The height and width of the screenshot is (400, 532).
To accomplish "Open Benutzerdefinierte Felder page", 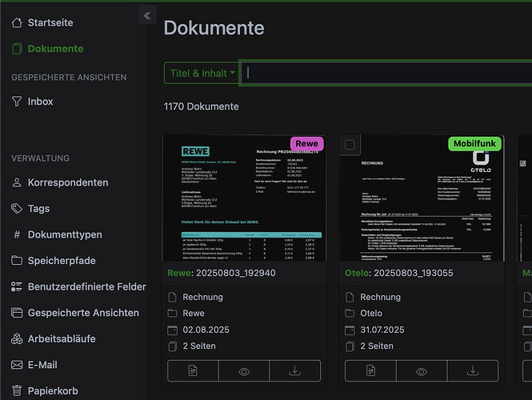I will pos(87,286).
